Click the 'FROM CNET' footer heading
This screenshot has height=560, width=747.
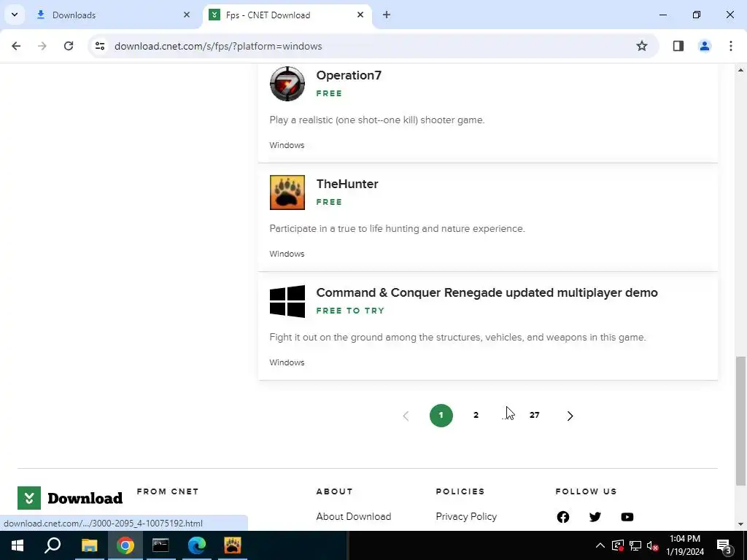[x=168, y=491]
